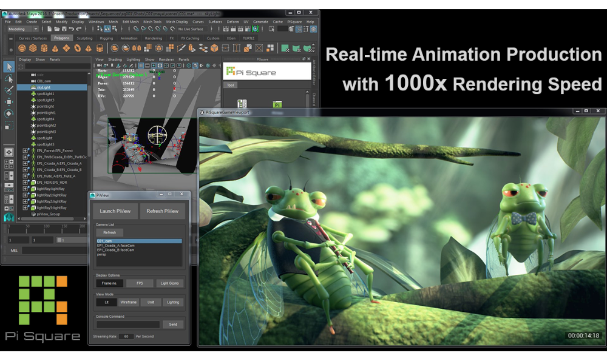The image size is (607, 364).
Task: Select the arrow Select tool in toolbox
Action: pyautogui.click(x=8, y=67)
